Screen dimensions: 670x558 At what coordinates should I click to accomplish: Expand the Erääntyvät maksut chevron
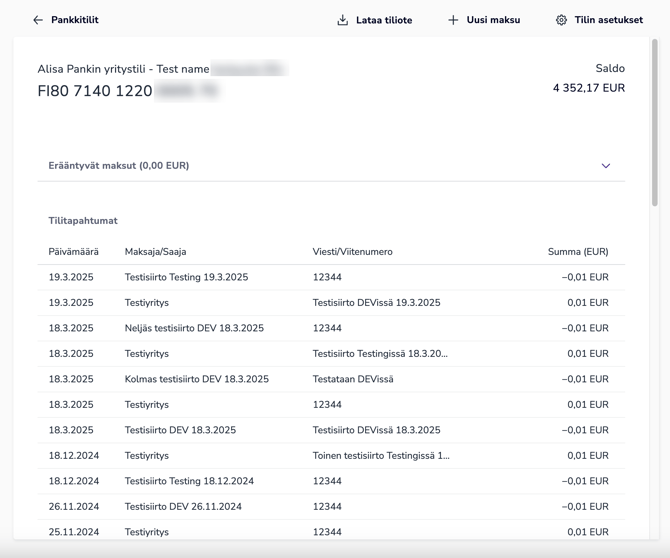605,166
